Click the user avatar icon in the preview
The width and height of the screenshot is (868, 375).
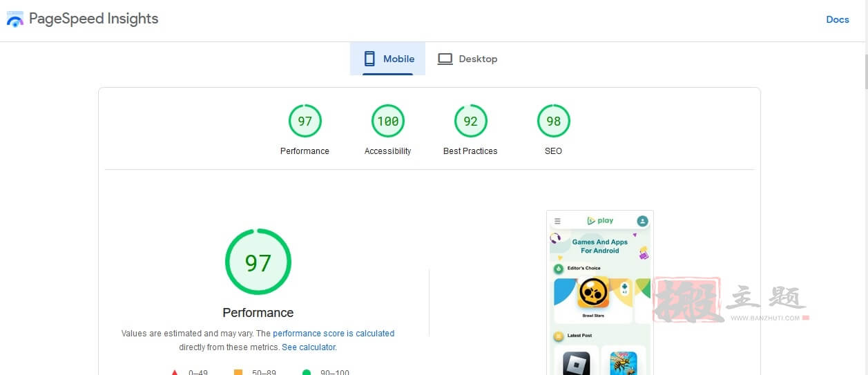[642, 221]
